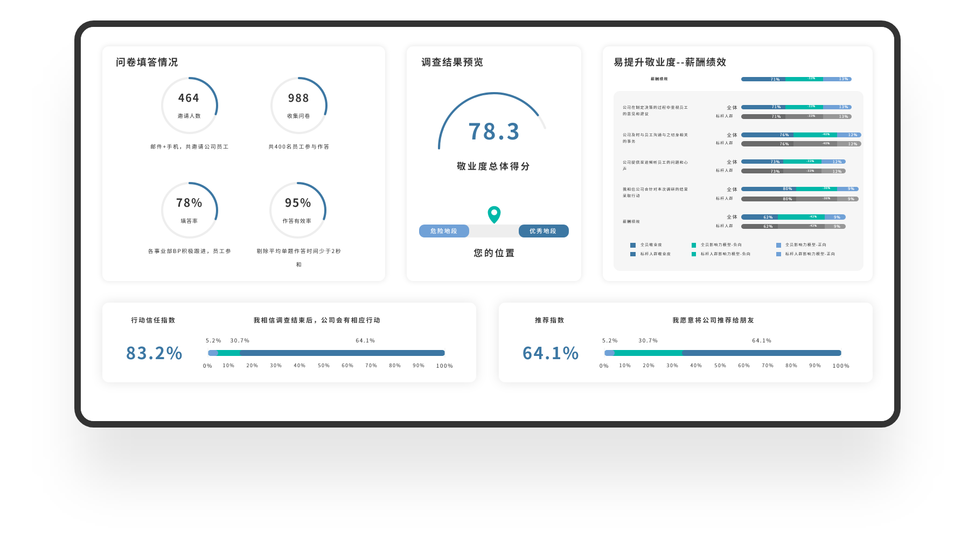Click the 全员影响力模型-正向 legend swatch

(x=778, y=245)
